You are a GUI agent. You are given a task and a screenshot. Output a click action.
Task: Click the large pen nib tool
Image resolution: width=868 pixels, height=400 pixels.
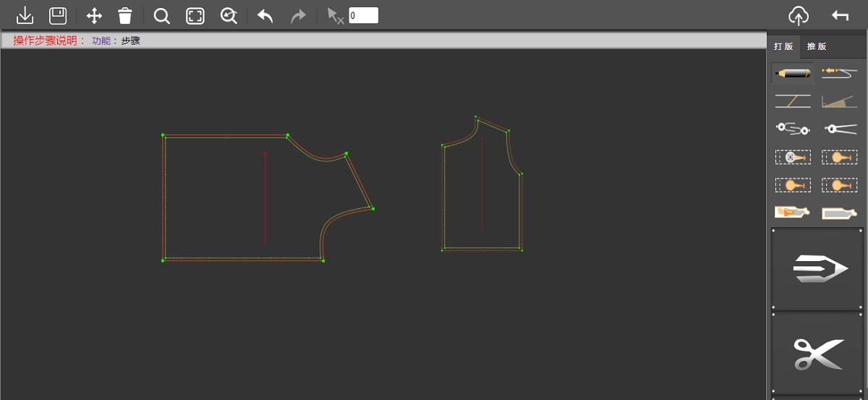(817, 269)
